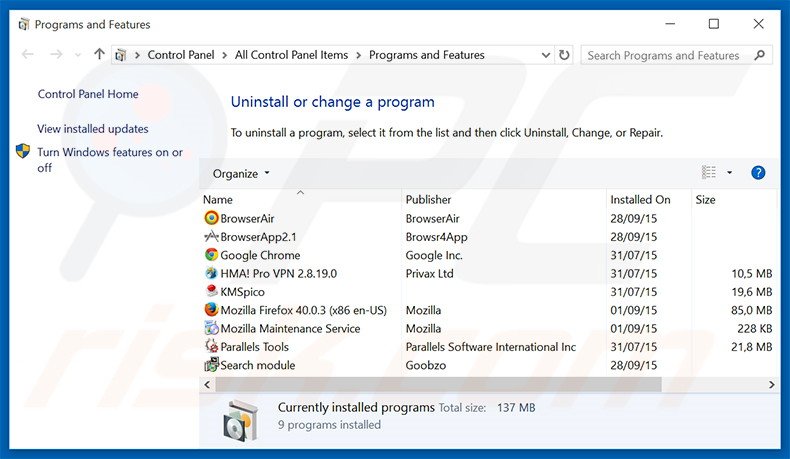
Task: Click the 10,5 MB size value
Action: coord(752,273)
